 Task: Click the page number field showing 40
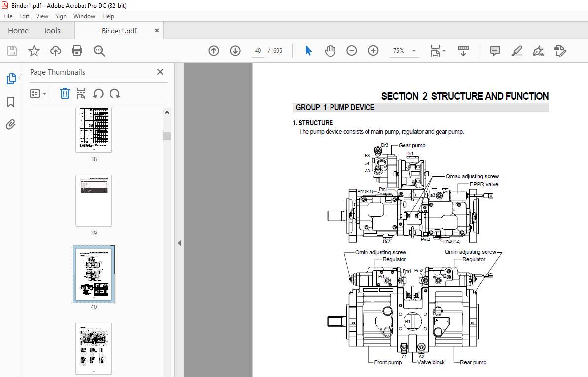pyautogui.click(x=258, y=51)
